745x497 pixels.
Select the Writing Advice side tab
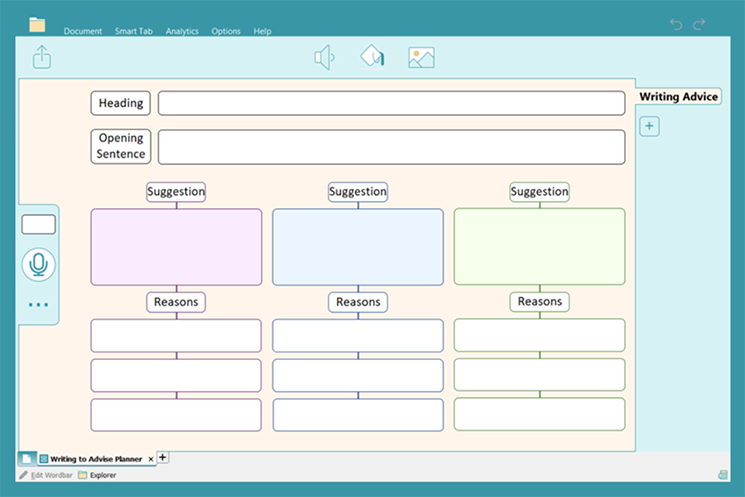pos(678,96)
